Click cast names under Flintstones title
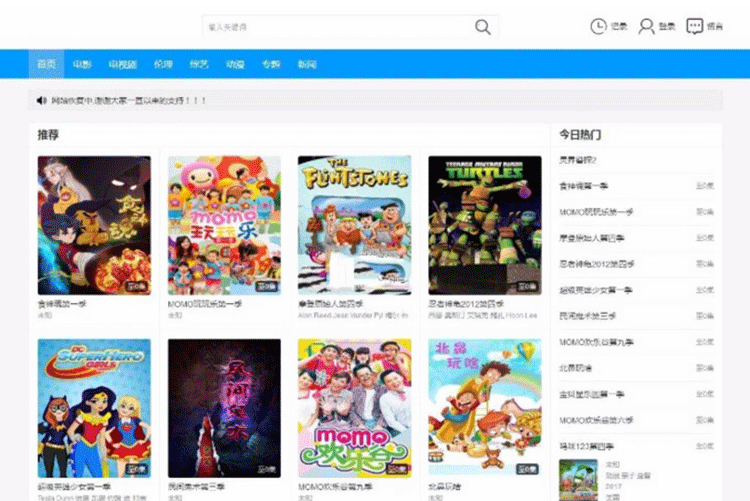 point(353,315)
